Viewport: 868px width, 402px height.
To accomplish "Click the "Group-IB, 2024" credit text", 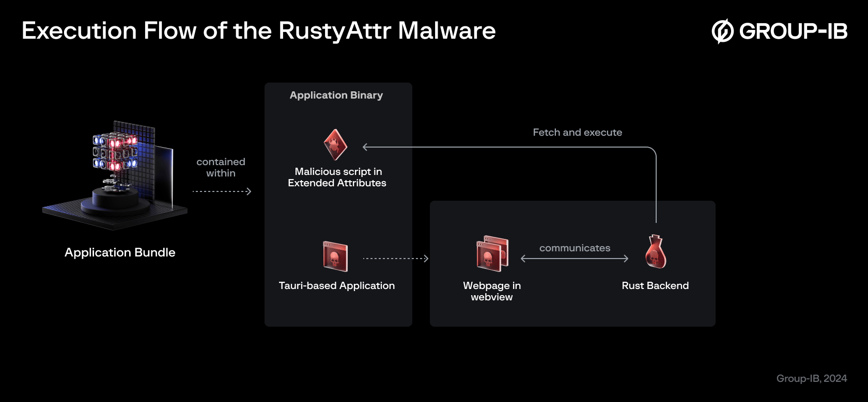I will click(812, 379).
